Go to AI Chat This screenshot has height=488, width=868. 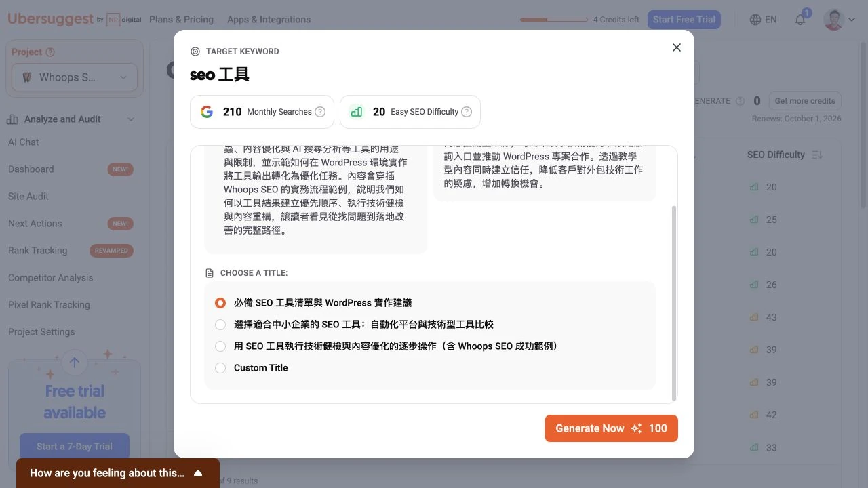24,142
